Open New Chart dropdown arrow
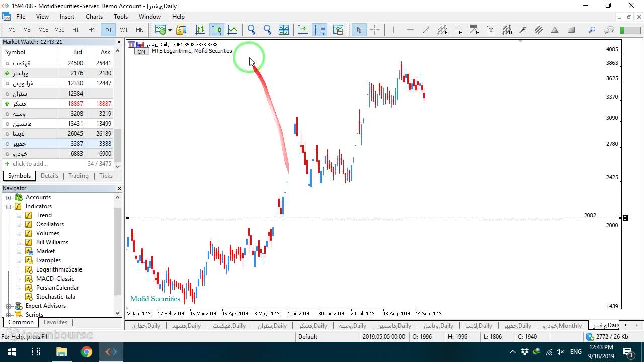This screenshot has width=644, height=362. pos(170,30)
